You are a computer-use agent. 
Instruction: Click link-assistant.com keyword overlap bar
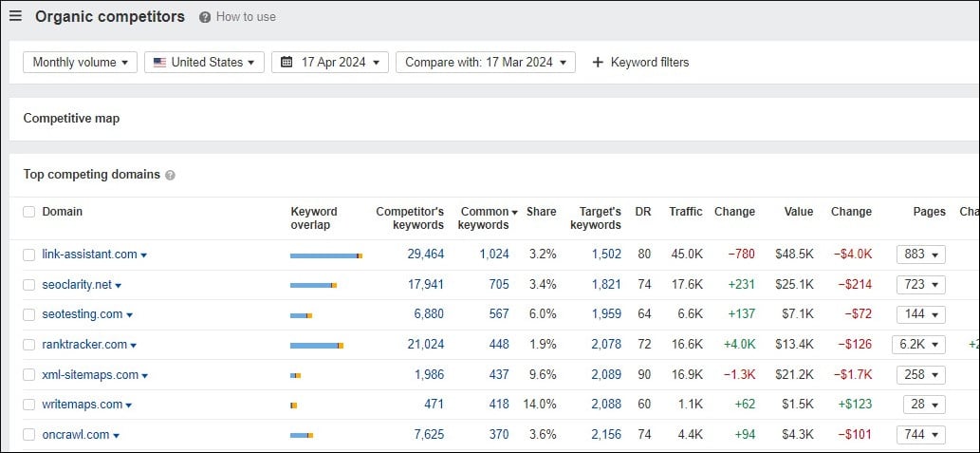point(326,255)
